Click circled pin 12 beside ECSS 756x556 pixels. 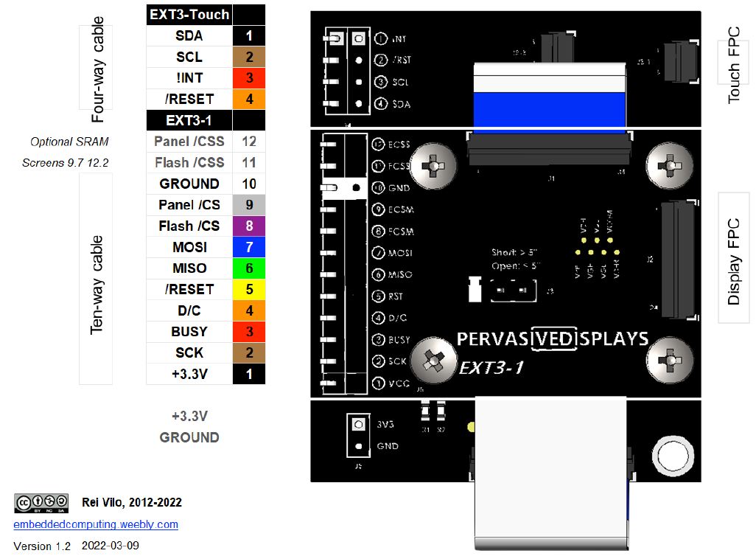378,144
